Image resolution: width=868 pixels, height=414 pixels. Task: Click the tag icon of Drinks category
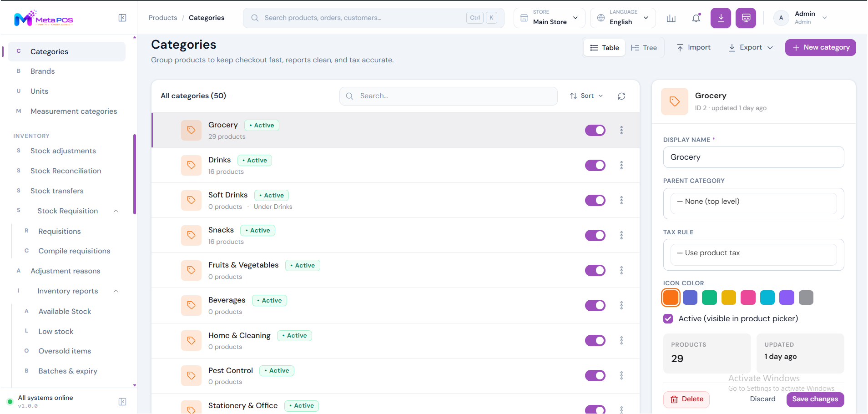(x=191, y=165)
